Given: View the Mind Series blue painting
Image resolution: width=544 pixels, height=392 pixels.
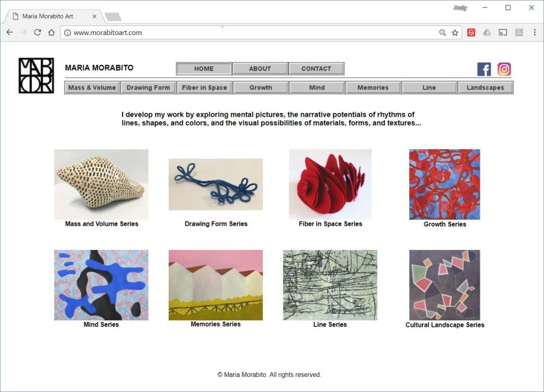Looking at the screenshot, I should pos(101,284).
